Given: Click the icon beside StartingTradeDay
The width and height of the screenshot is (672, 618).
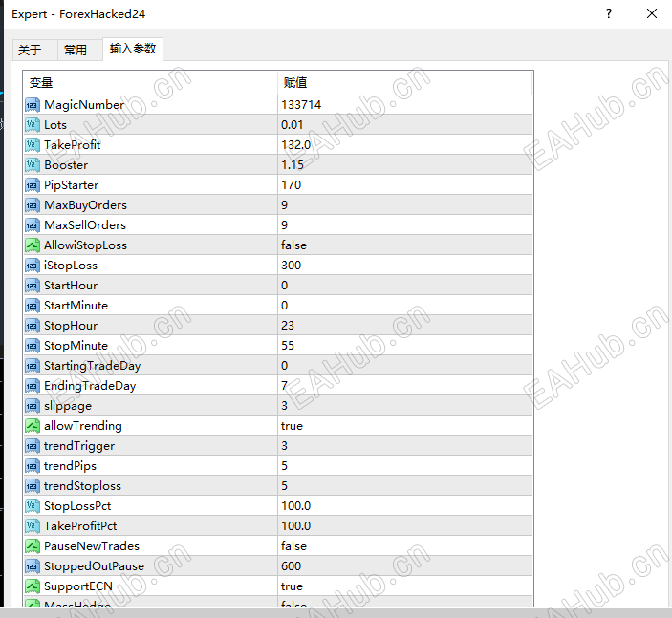Looking at the screenshot, I should click(33, 366).
